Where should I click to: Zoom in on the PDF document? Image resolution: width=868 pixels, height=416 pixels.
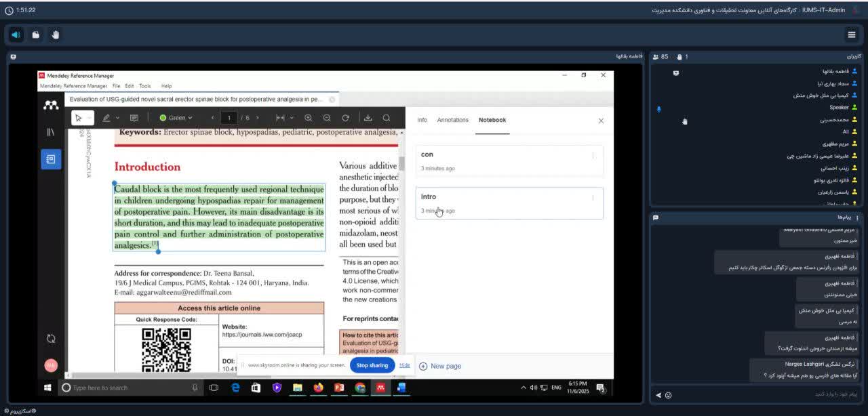click(309, 118)
